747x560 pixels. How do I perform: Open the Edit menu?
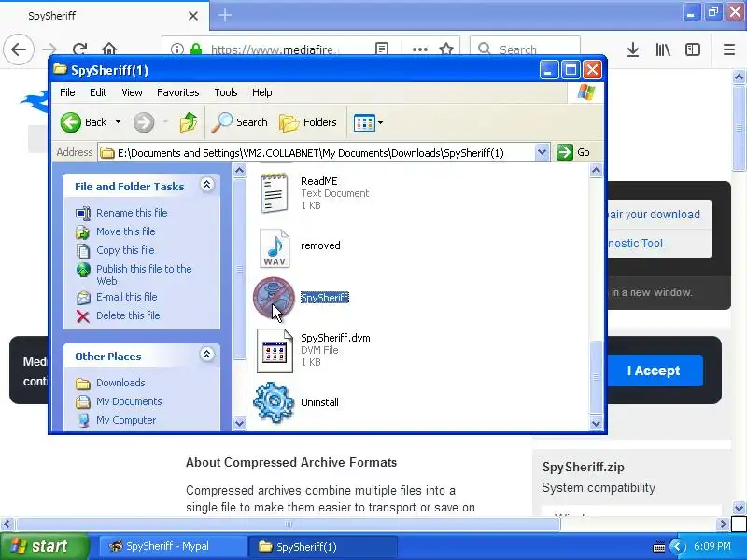point(98,92)
